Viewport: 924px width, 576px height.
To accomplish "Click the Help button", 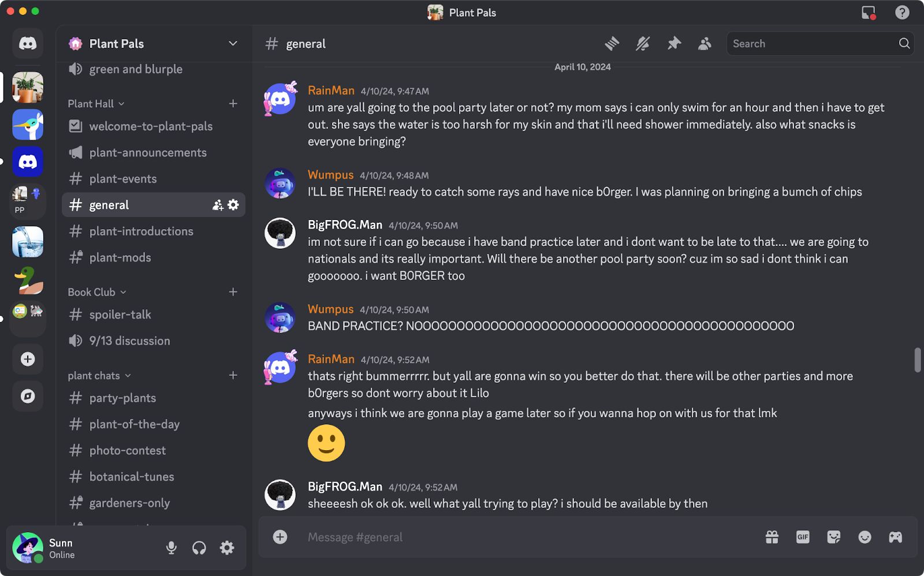I will tap(901, 12).
